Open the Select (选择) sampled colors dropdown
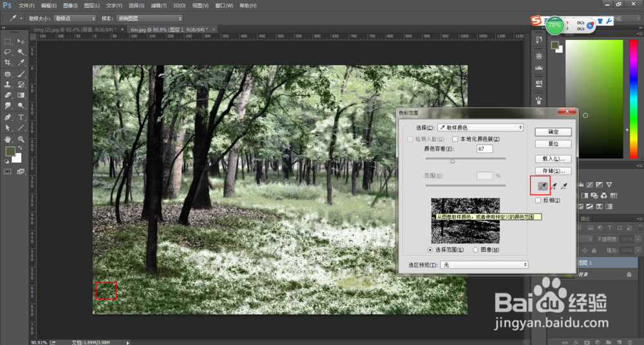 (x=480, y=127)
